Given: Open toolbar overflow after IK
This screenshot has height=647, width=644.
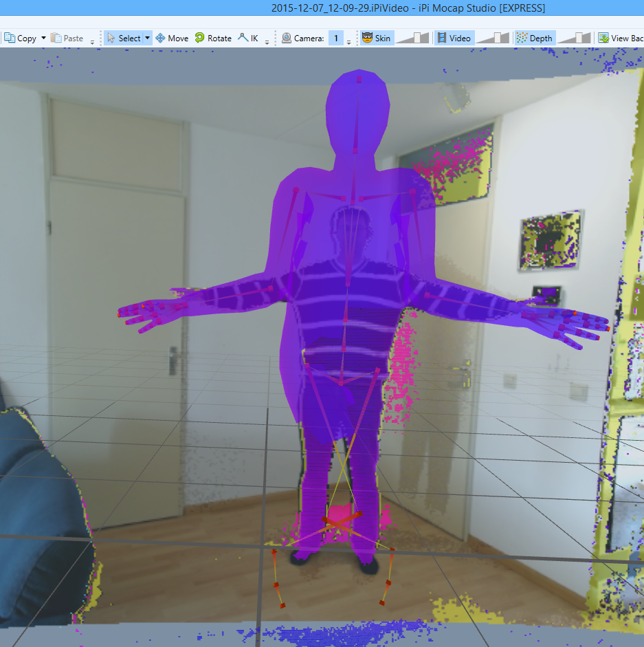Looking at the screenshot, I should pos(267,42).
